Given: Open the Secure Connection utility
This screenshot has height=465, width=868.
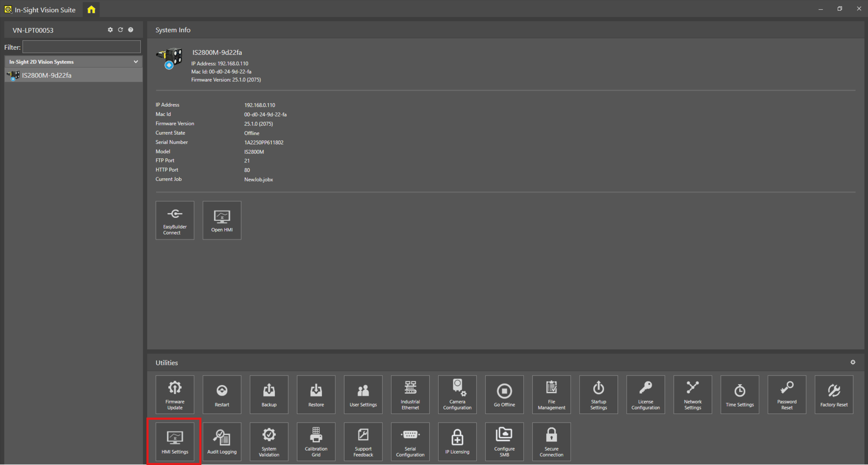Looking at the screenshot, I should tap(551, 442).
